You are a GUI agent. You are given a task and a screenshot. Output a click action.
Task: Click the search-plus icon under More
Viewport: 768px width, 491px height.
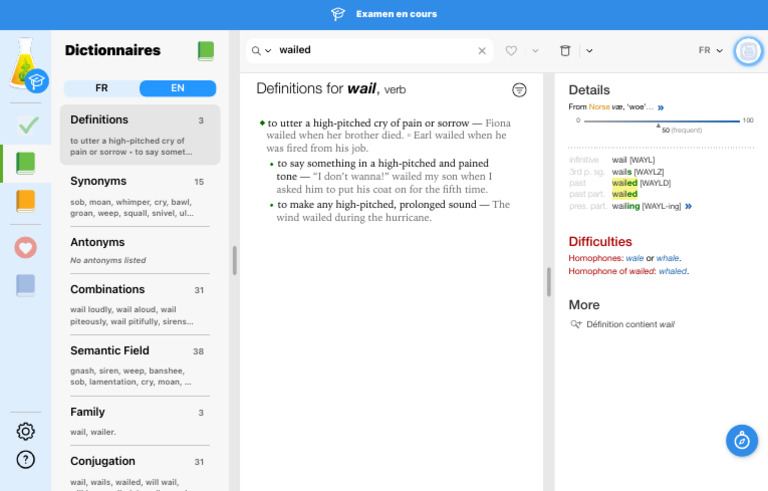pyautogui.click(x=576, y=324)
